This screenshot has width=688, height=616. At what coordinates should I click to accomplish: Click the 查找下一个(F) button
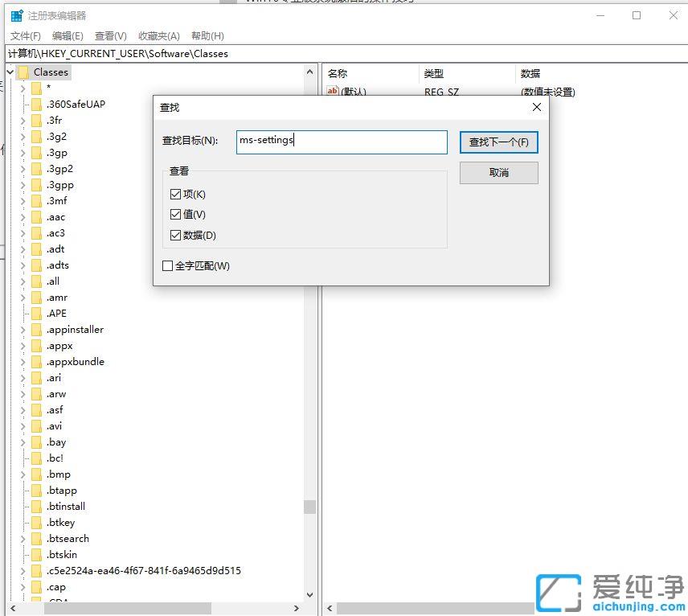498,142
